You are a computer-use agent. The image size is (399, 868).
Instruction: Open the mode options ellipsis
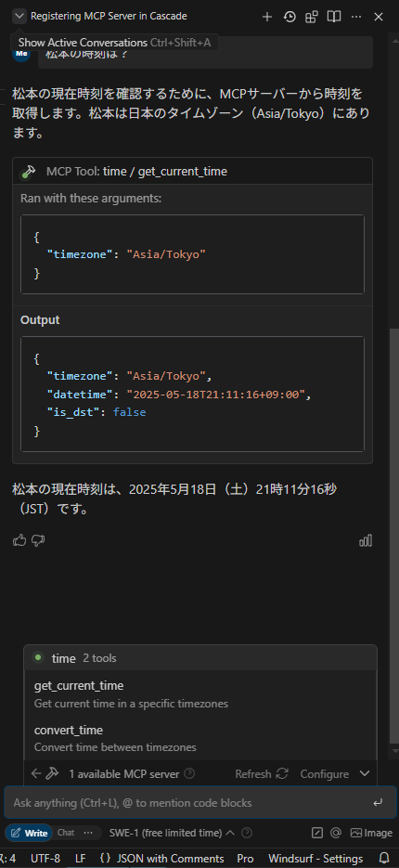pyautogui.click(x=88, y=833)
